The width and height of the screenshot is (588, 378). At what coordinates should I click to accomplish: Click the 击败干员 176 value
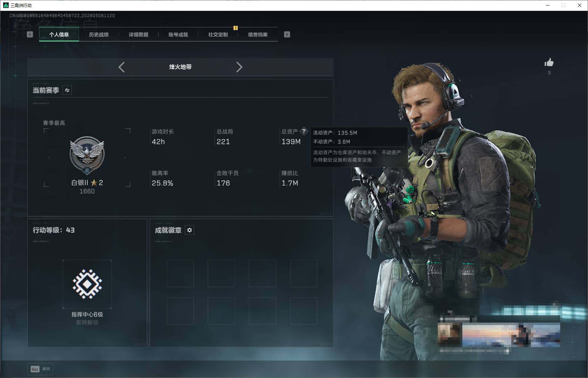223,183
